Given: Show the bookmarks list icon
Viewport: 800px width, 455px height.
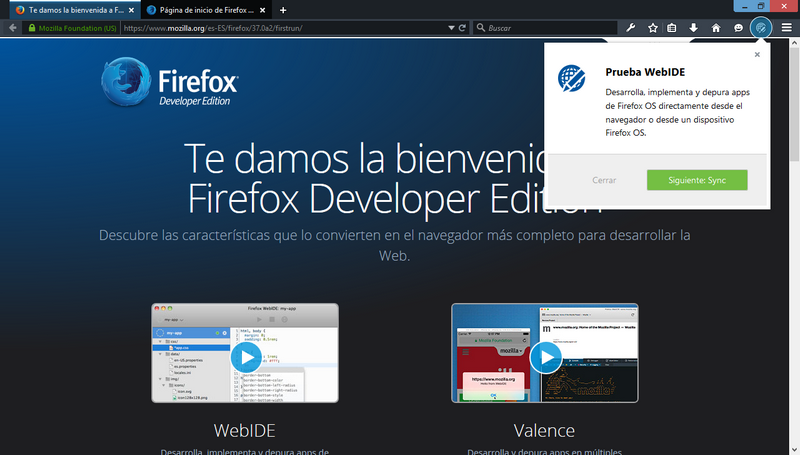Looking at the screenshot, I should 672,28.
